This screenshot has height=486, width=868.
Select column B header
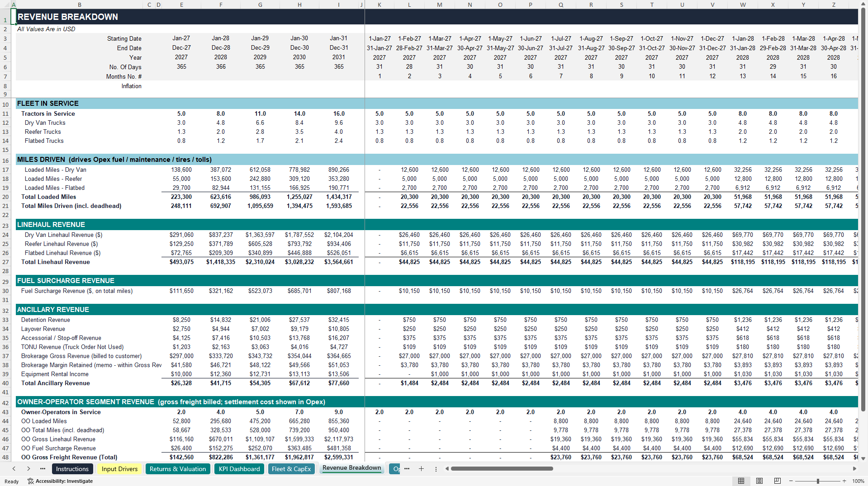click(80, 5)
